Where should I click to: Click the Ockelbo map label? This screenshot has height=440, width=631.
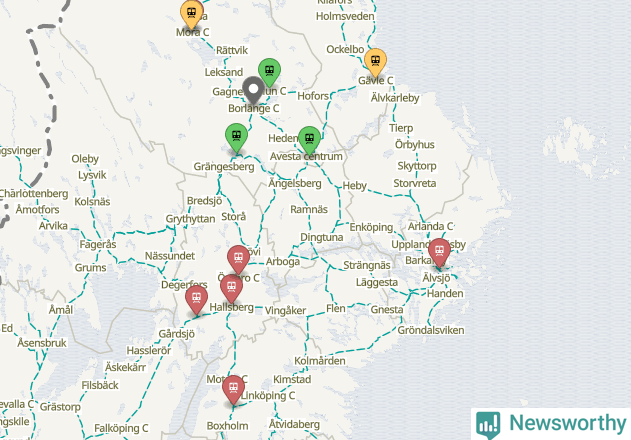(345, 50)
